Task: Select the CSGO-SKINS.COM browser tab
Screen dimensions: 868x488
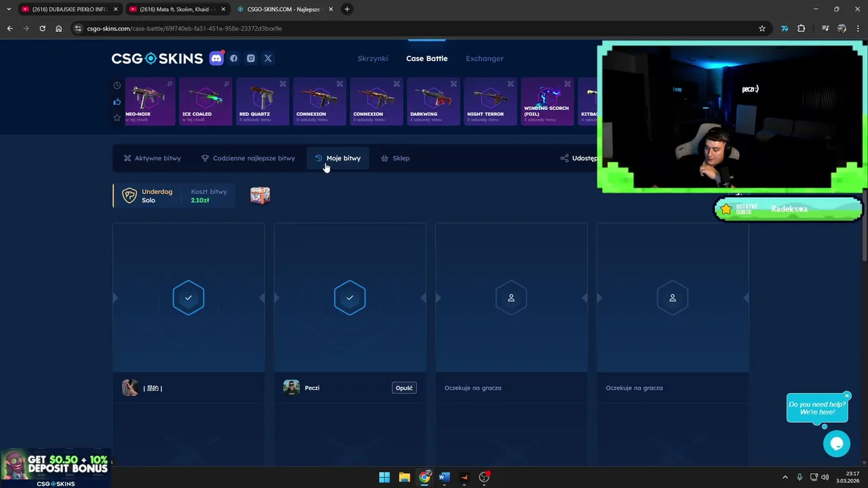Action: click(285, 9)
